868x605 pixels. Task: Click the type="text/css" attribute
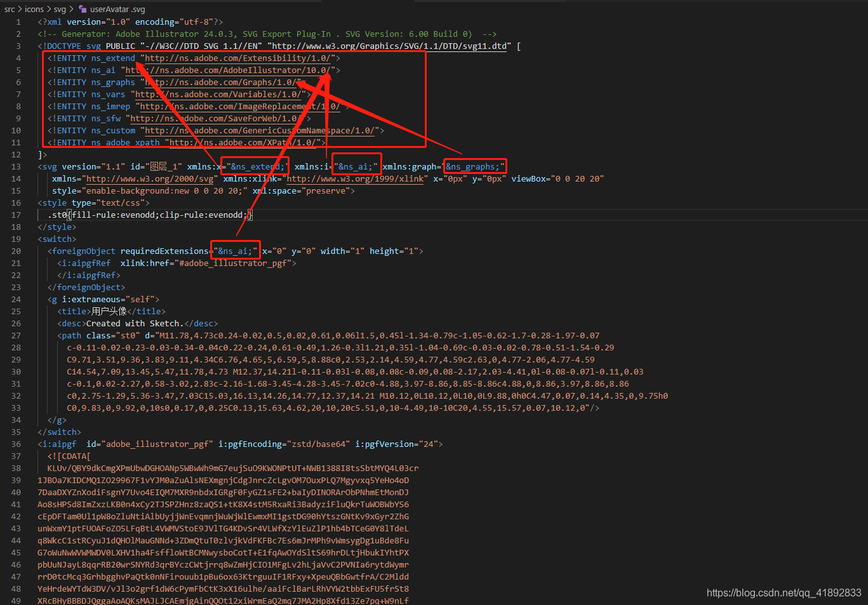click(108, 203)
